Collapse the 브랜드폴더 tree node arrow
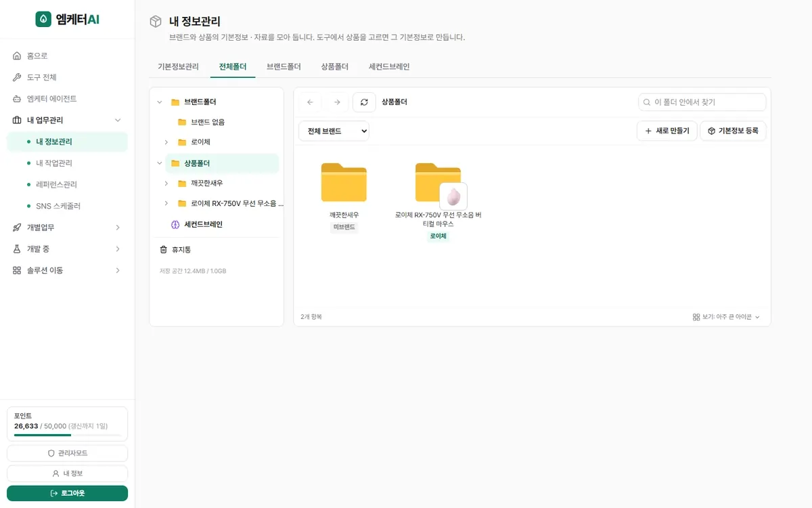This screenshot has width=812, height=508. click(160, 102)
